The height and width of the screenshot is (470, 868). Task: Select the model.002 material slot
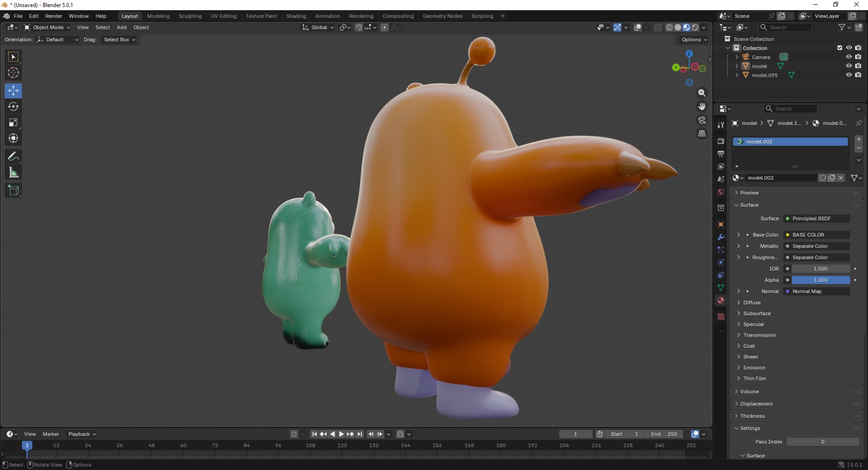(790, 142)
